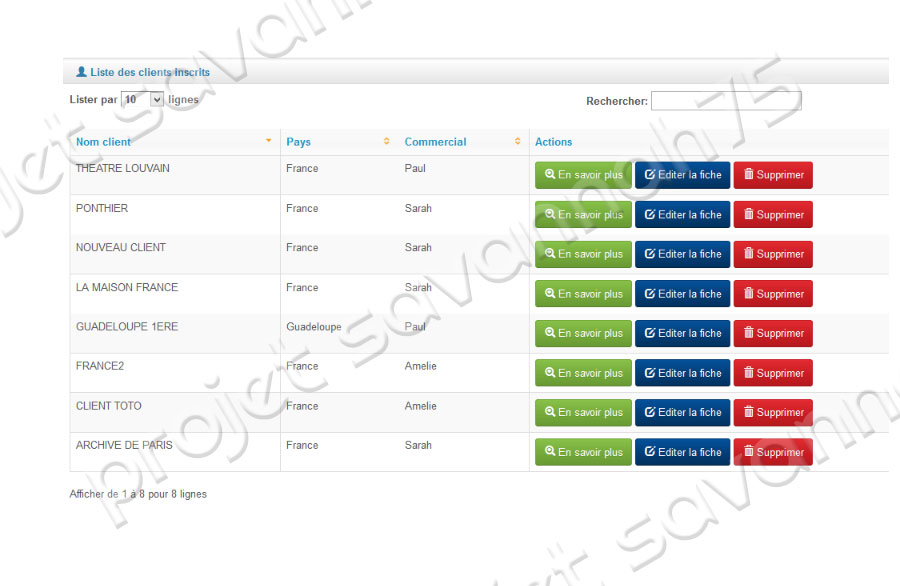900x586 pixels.
Task: Sort the list by Commercial column
Action: click(435, 142)
